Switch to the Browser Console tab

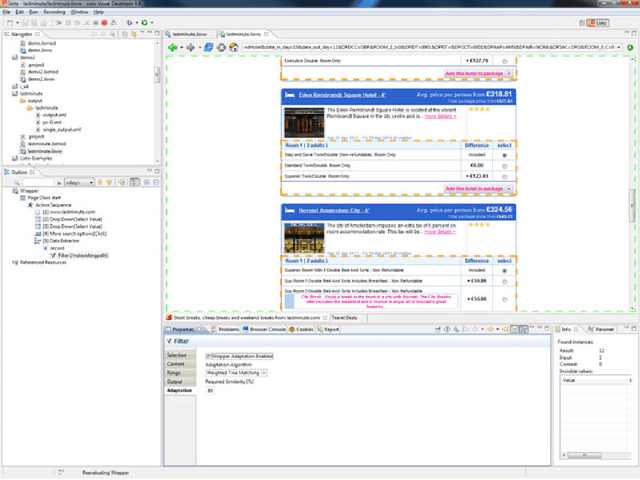tap(265, 328)
